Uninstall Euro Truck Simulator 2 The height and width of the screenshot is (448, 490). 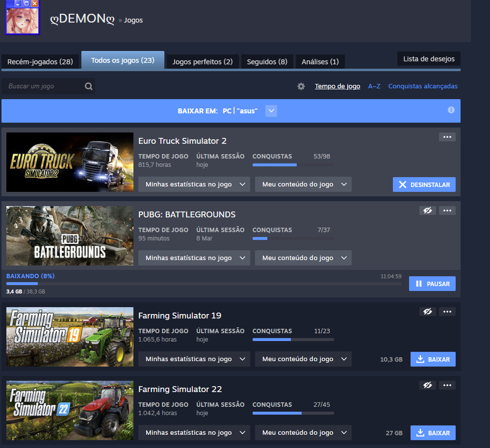pyautogui.click(x=424, y=184)
